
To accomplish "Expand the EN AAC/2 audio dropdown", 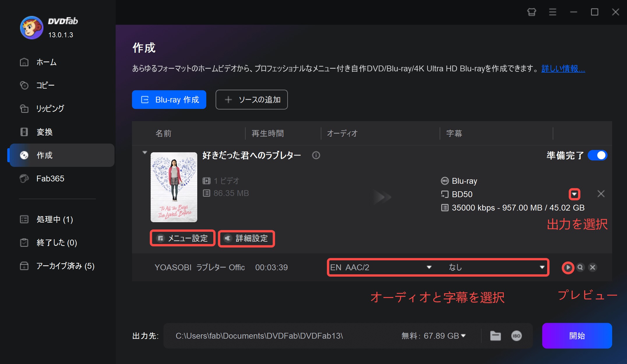I will coord(429,267).
